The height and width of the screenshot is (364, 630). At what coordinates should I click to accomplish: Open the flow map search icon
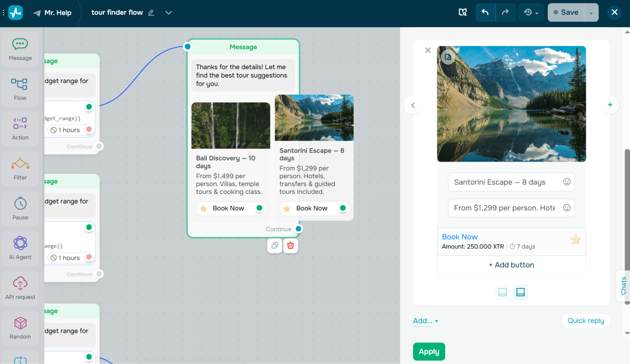point(462,12)
